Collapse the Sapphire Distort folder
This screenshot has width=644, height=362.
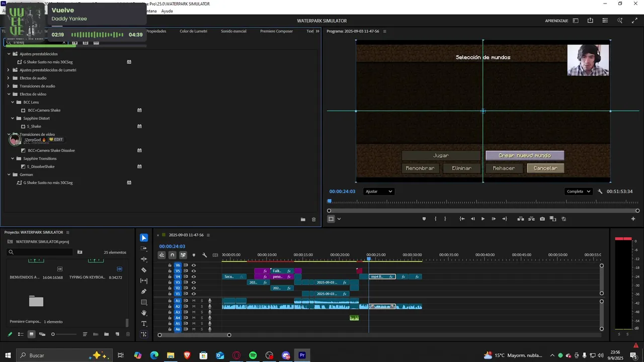click(x=13, y=118)
